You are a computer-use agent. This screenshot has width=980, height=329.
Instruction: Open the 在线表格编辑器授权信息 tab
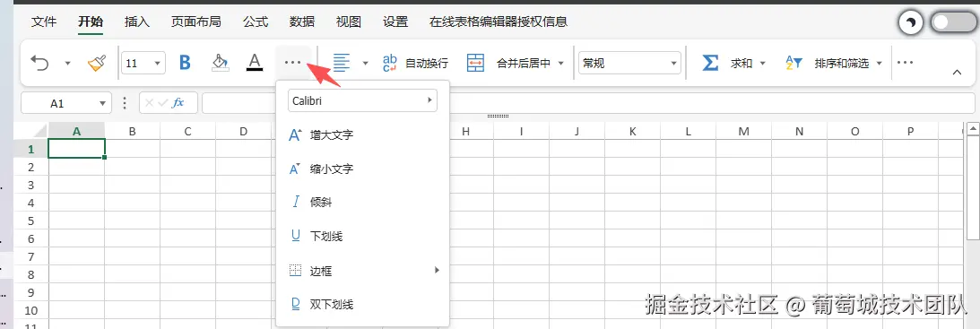click(x=499, y=22)
